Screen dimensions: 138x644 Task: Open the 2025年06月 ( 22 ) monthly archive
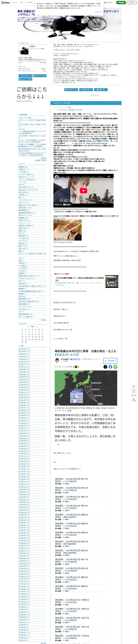(x=24, y=349)
